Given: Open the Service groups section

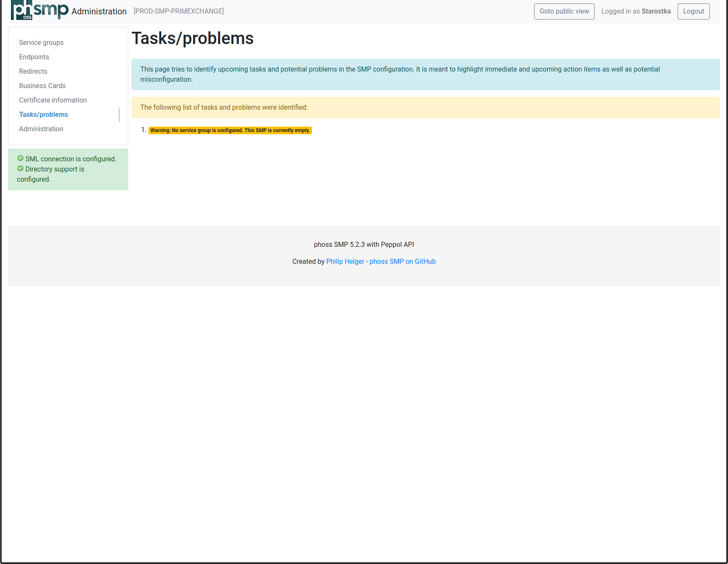Looking at the screenshot, I should coord(41,42).
